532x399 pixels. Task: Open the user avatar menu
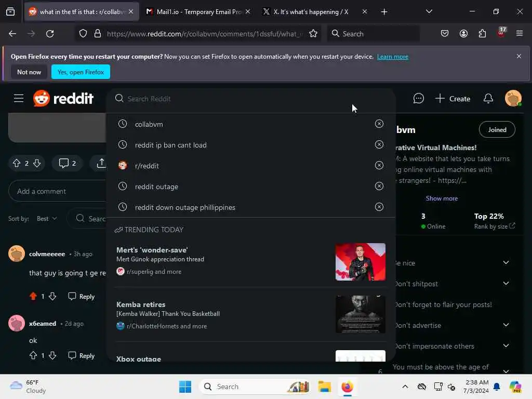pyautogui.click(x=513, y=99)
